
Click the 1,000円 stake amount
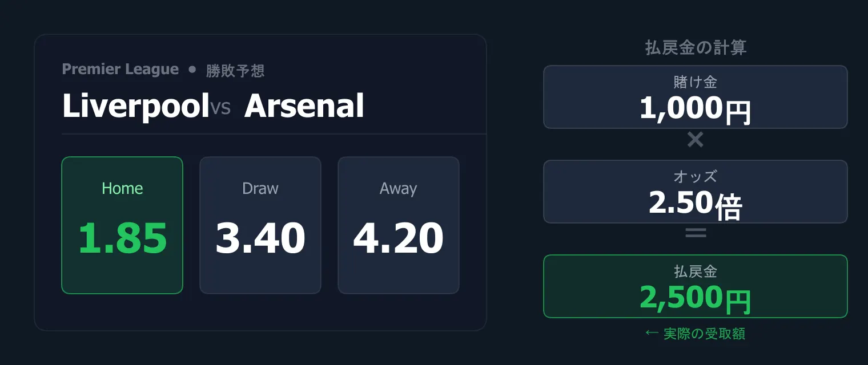click(x=695, y=109)
